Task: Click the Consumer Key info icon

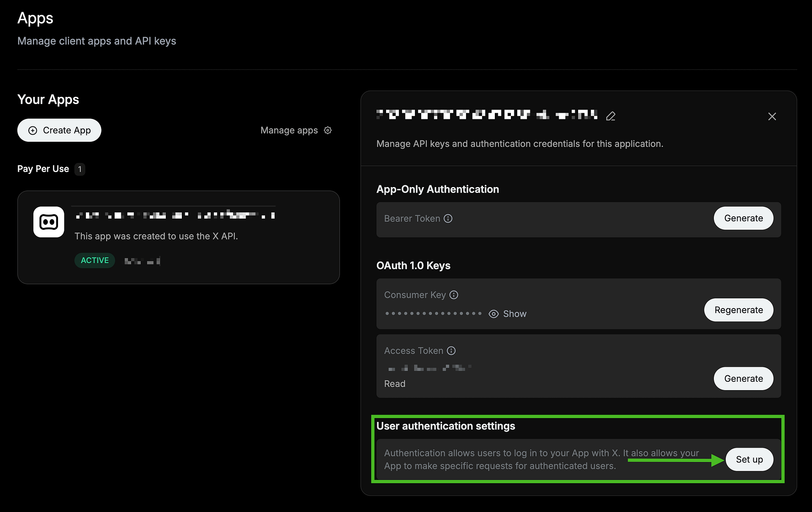Action: point(454,295)
